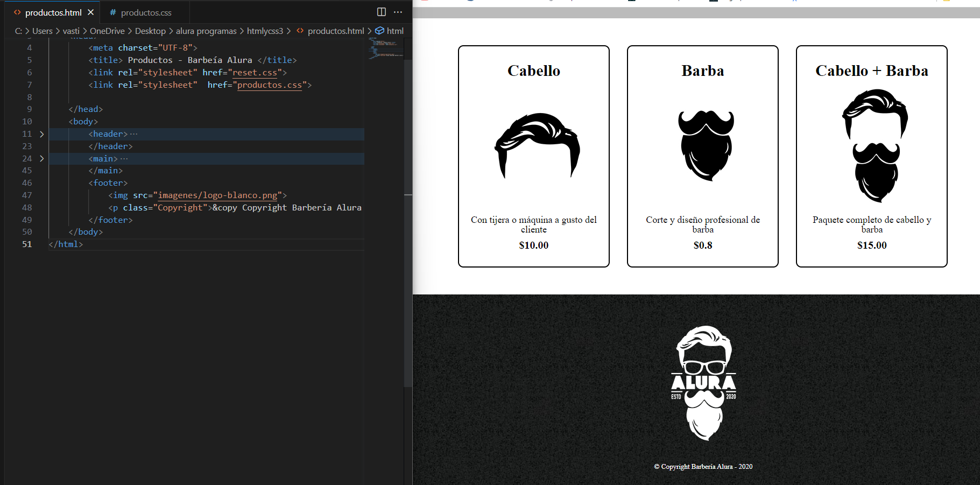Click the Alura barber logo in the footer
The width and height of the screenshot is (980, 485).
[x=703, y=383]
